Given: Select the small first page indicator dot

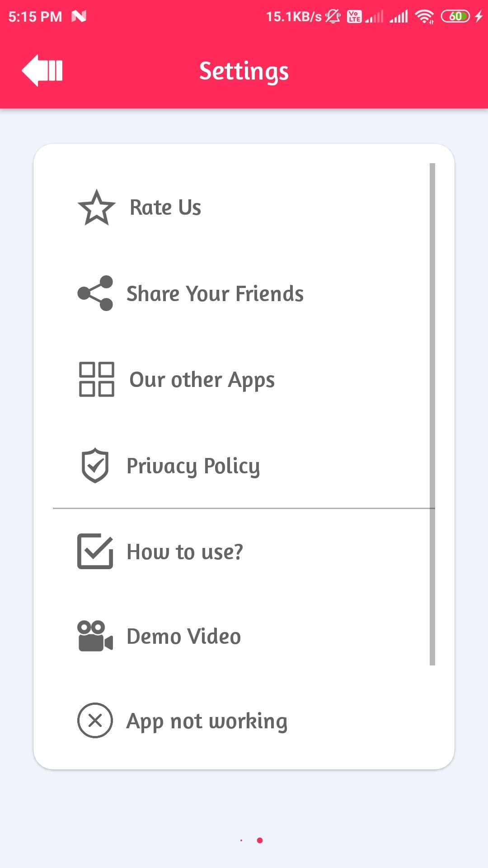Looking at the screenshot, I should [241, 840].
